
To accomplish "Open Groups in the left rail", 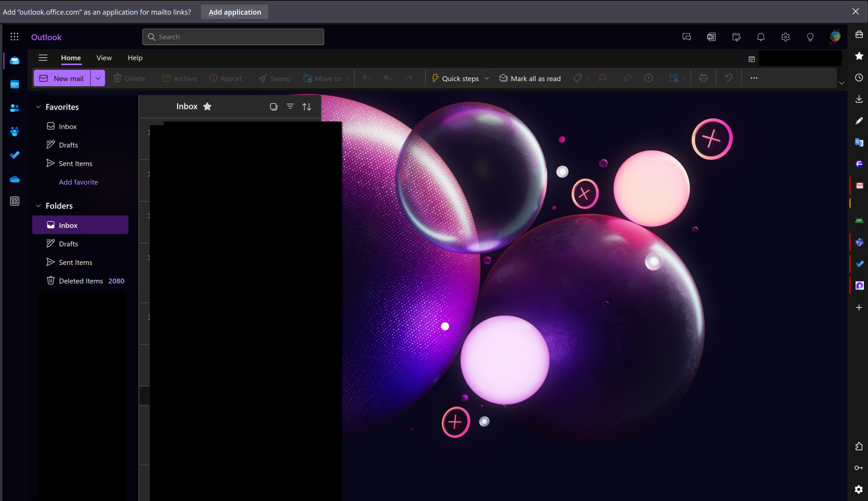I will tap(14, 132).
